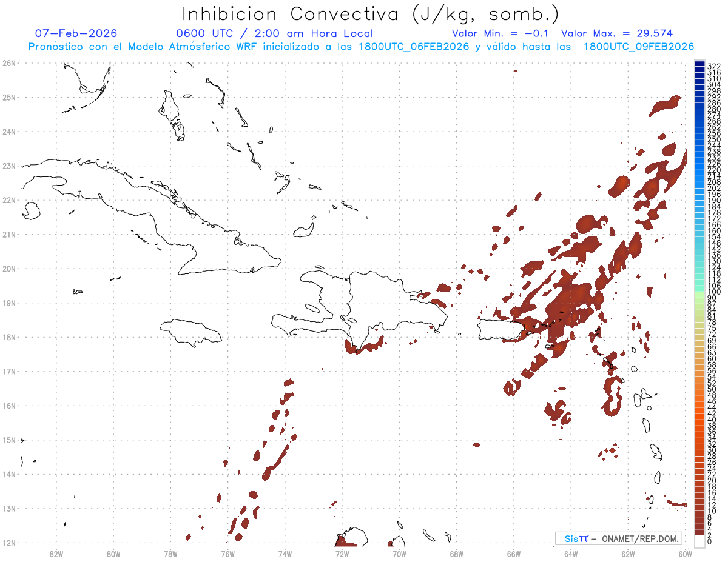This screenshot has width=728, height=562.
Task: Click the '26N' latitude label
Action: tap(8, 63)
